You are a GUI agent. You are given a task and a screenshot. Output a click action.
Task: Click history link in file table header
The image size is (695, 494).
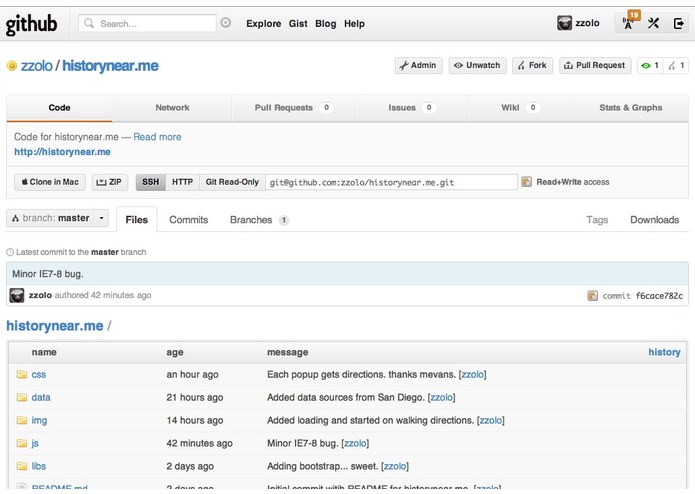point(664,352)
